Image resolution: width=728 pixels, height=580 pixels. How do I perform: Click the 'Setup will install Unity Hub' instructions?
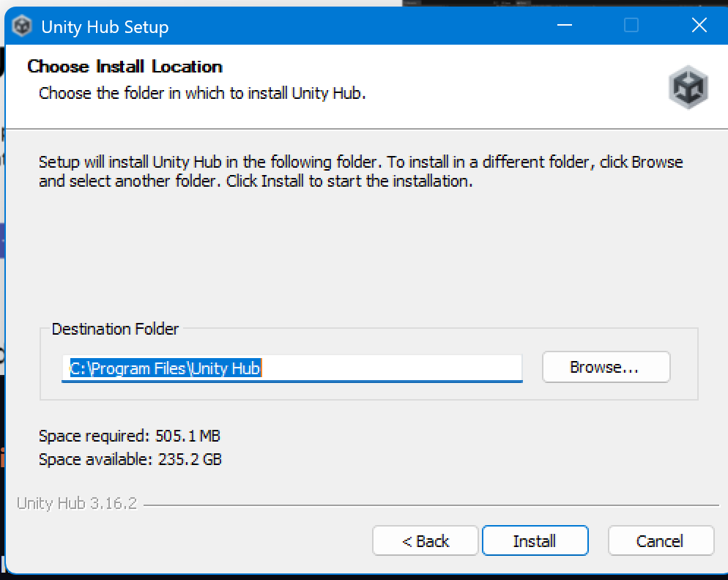point(361,171)
